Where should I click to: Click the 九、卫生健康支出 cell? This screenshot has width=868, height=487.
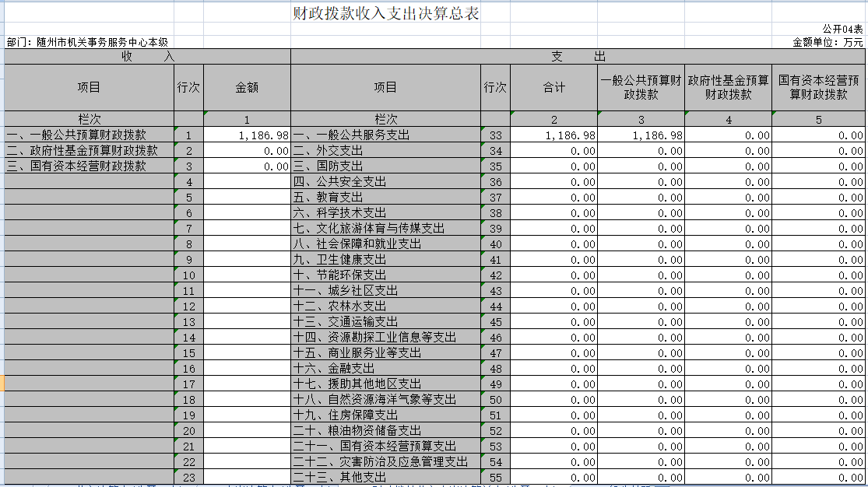pyautogui.click(x=339, y=260)
